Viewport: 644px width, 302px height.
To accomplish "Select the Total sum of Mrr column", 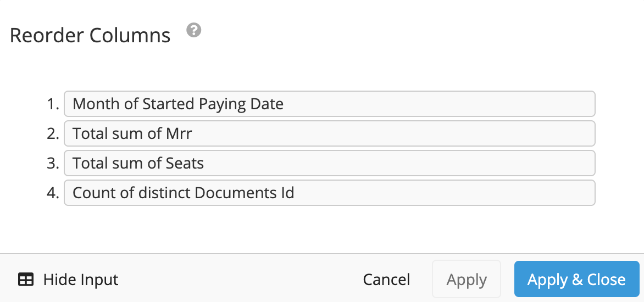I will (329, 133).
